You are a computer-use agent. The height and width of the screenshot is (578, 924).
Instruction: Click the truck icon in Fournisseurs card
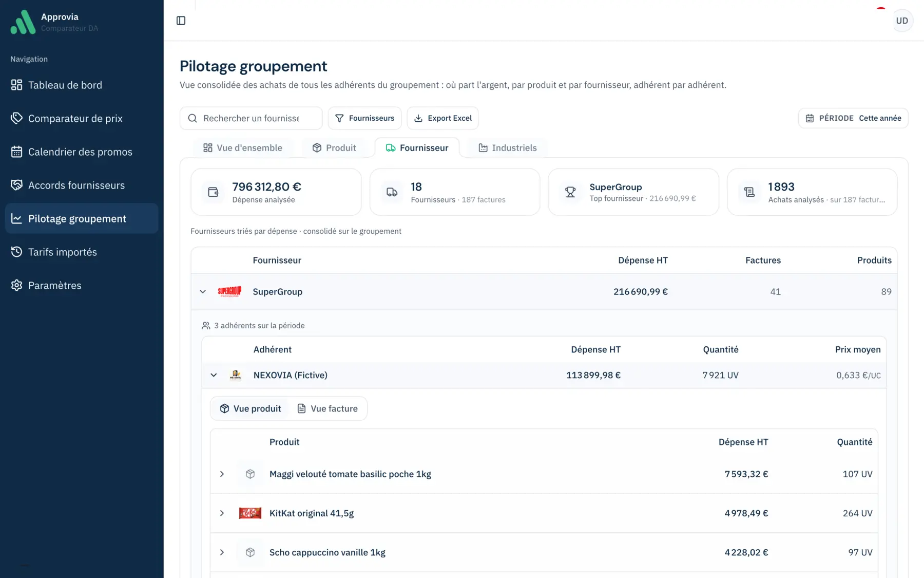click(392, 192)
